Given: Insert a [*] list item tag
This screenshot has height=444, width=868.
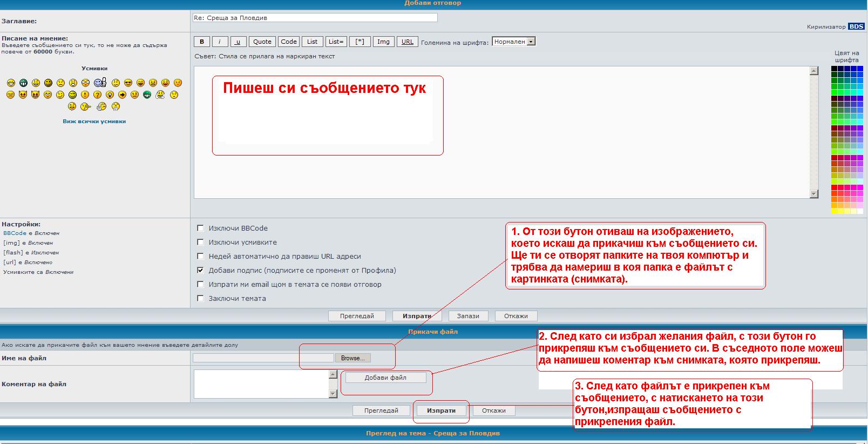Looking at the screenshot, I should click(x=360, y=42).
